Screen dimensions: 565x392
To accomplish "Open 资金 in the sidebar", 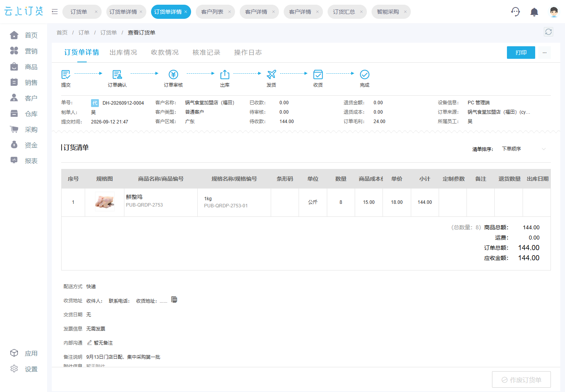I will (24, 145).
